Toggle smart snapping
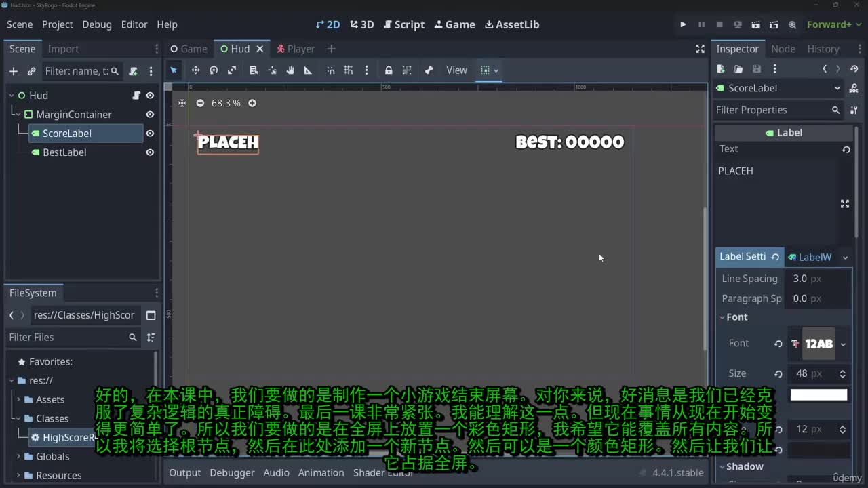This screenshot has height=488, width=868. pos(330,70)
